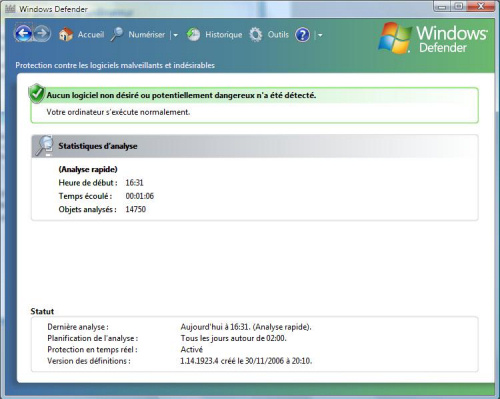Click the Outils gear icon
This screenshot has width=500, height=399.
coord(256,35)
